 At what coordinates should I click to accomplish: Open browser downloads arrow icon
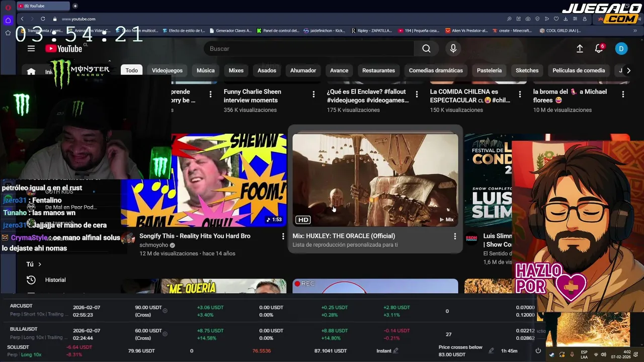pyautogui.click(x=566, y=19)
